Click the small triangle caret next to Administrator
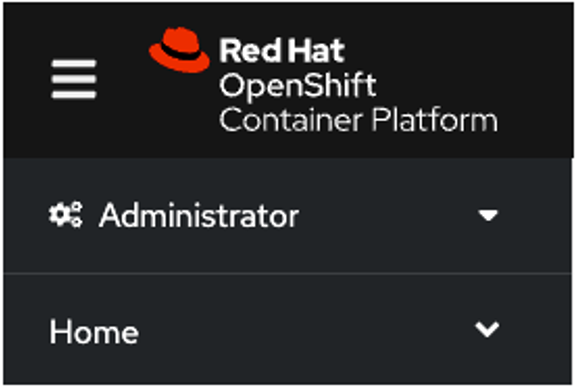577x387 pixels. [488, 215]
